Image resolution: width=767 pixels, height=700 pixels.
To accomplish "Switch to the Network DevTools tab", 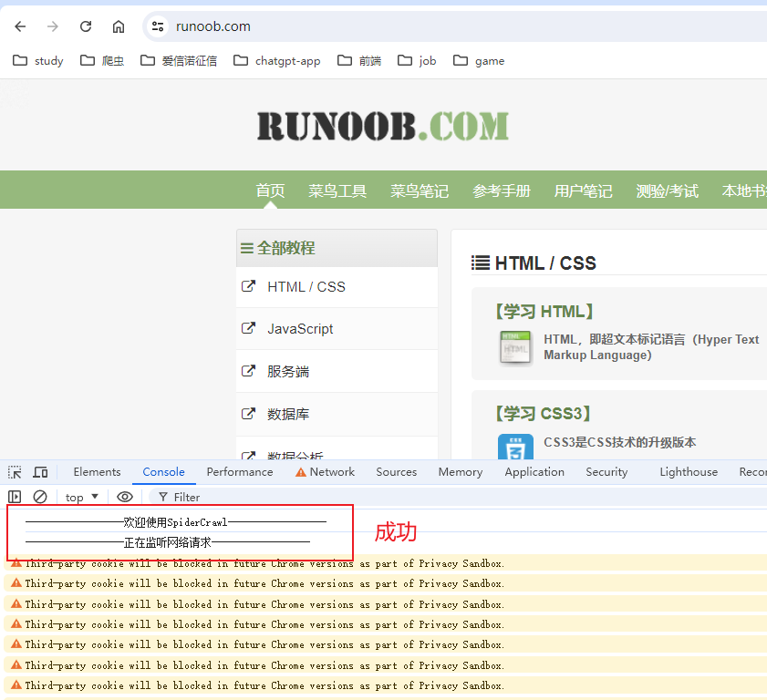I will [325, 472].
